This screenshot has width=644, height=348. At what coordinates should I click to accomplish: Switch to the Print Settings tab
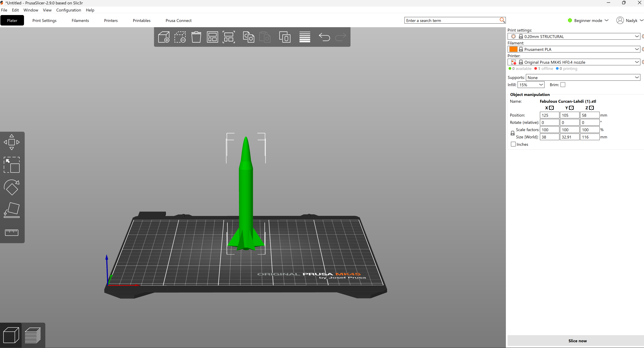[x=44, y=20]
